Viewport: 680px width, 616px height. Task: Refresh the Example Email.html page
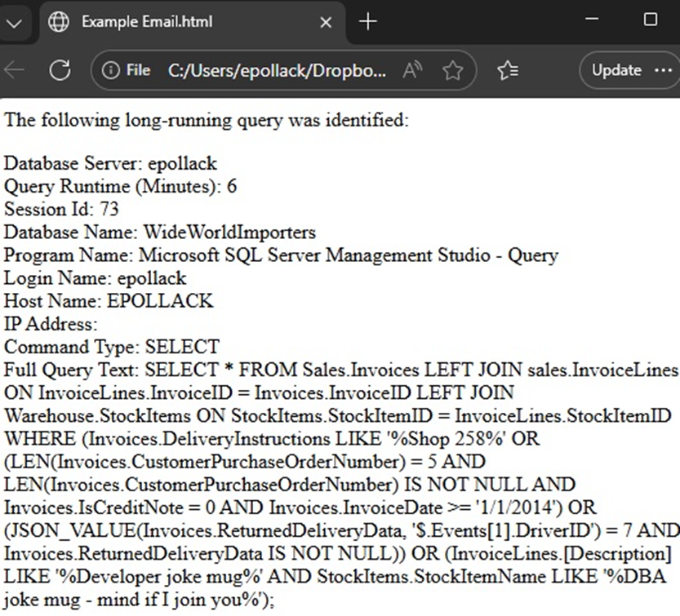[x=60, y=70]
